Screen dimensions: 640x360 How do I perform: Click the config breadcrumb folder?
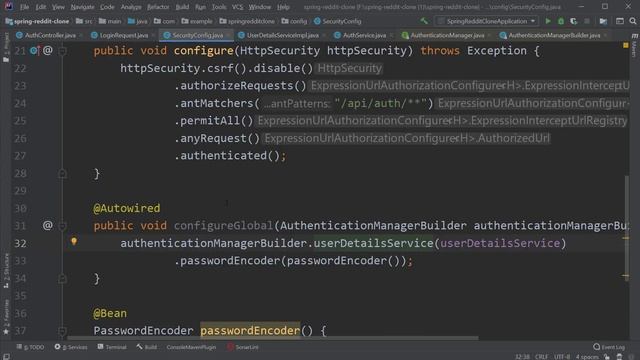coord(294,21)
